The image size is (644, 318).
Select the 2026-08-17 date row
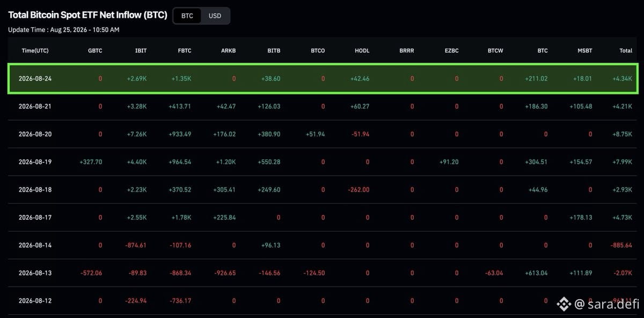tap(322, 218)
